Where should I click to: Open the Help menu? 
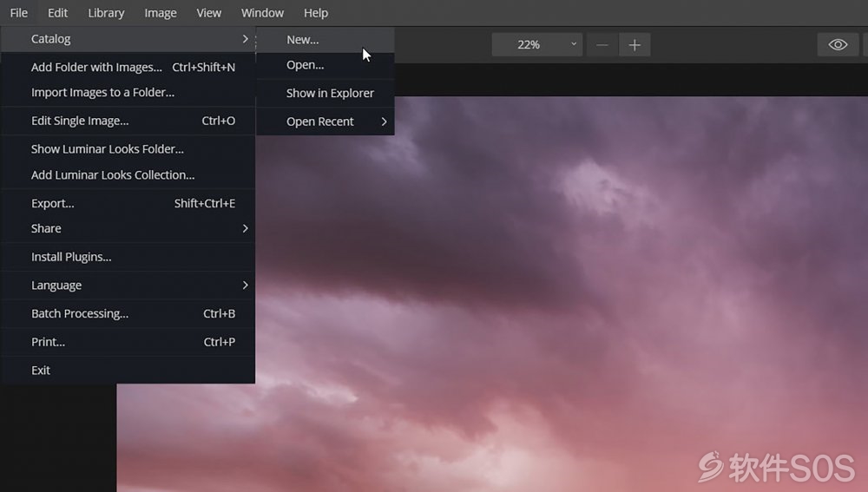pyautogui.click(x=316, y=13)
